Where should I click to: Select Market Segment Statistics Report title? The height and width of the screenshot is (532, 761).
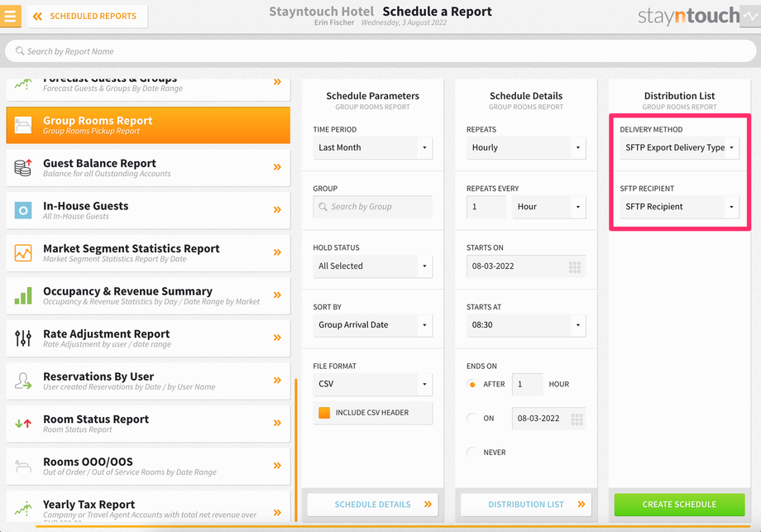(132, 248)
